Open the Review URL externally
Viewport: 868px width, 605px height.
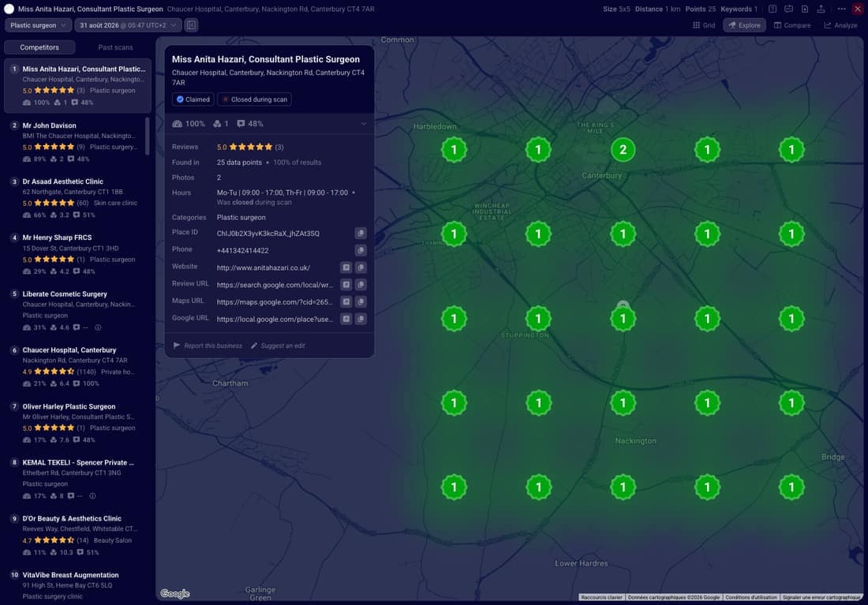click(346, 285)
